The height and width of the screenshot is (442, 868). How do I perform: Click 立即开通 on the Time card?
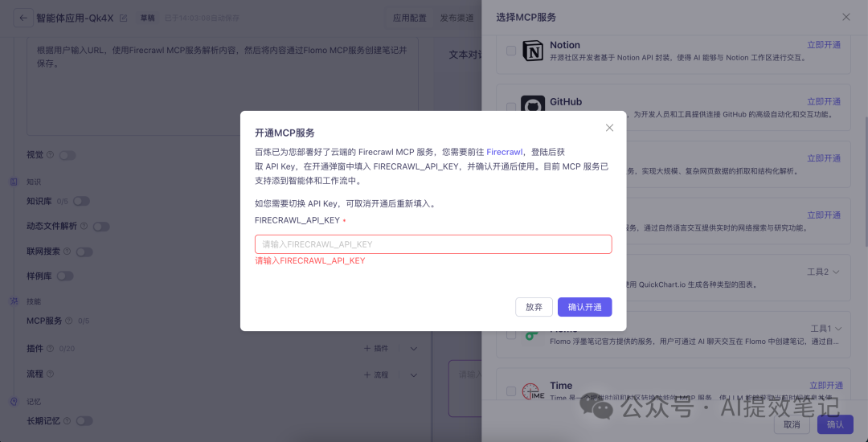(826, 385)
